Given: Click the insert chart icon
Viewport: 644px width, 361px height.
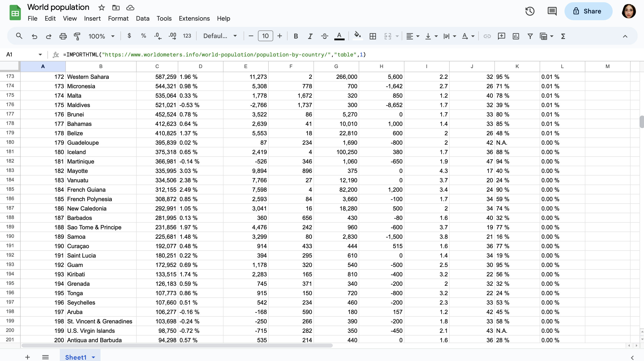Looking at the screenshot, I should [x=515, y=36].
